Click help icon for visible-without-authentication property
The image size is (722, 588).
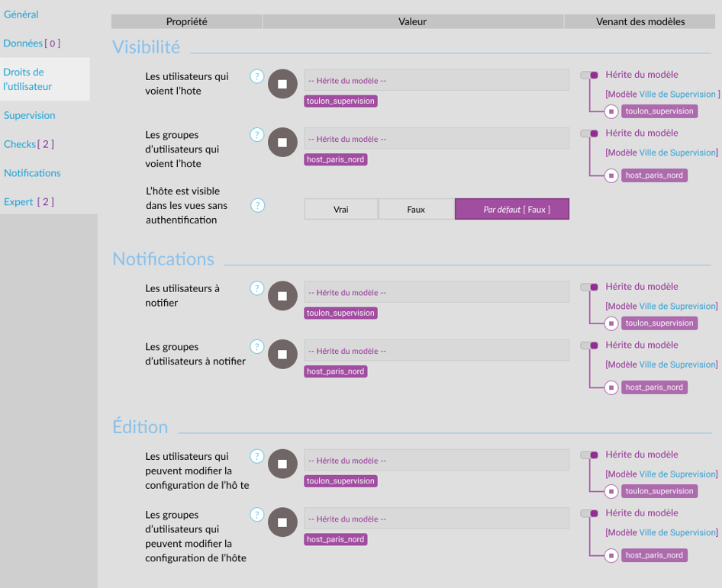click(258, 205)
